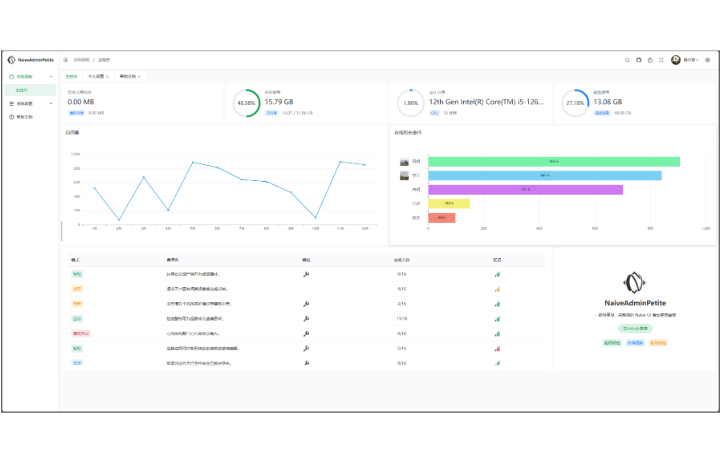Viewport: 720px width, 450px height.
Task: Click the green top bar in chart
Action: click(553, 161)
